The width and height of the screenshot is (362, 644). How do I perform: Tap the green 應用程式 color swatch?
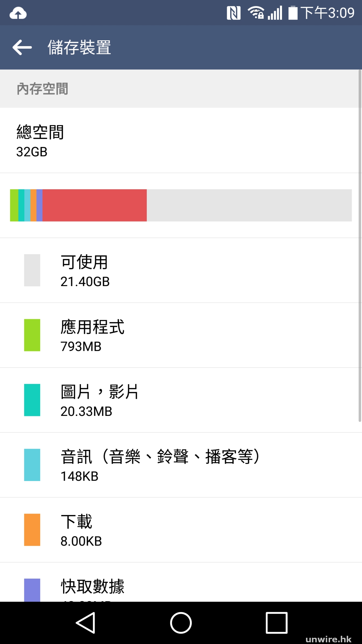tap(32, 335)
